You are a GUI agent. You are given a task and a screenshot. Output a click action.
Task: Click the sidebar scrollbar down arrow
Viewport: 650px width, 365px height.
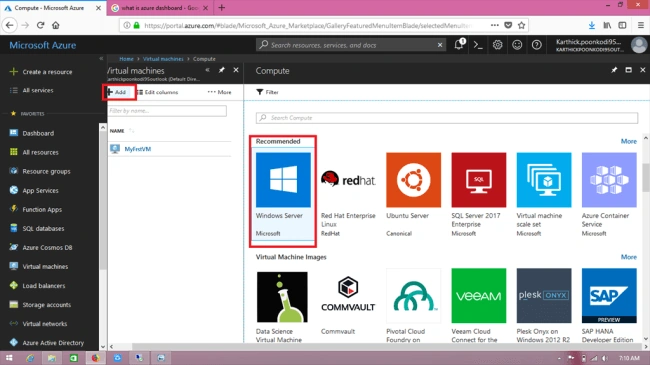point(103,346)
